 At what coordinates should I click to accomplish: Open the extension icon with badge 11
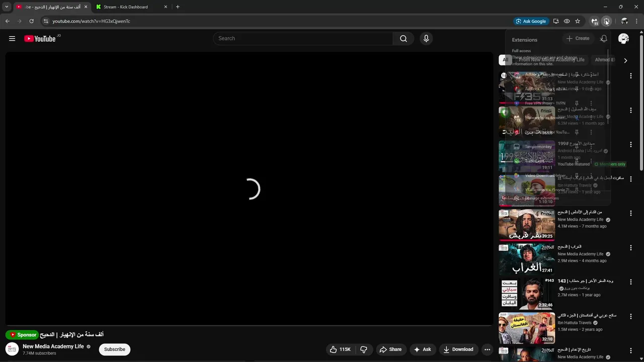[595, 21]
